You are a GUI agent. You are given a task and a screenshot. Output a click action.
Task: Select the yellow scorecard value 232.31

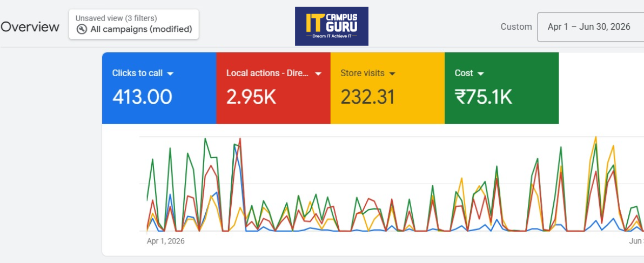coord(367,97)
